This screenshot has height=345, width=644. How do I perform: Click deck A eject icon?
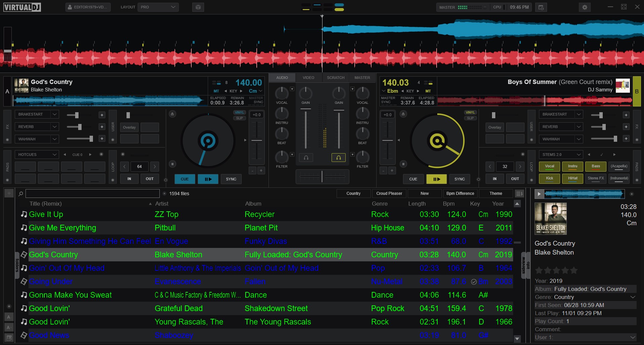coord(172,114)
